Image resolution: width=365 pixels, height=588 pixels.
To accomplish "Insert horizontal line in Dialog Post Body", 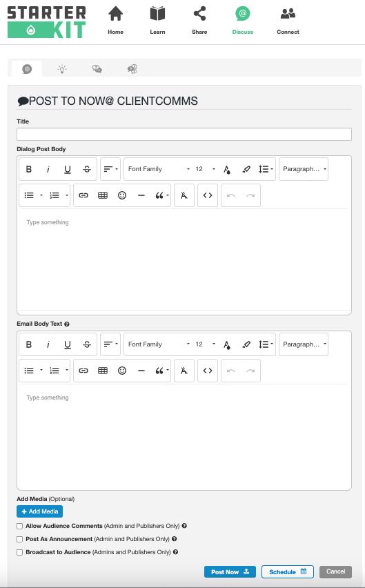I will pos(141,195).
